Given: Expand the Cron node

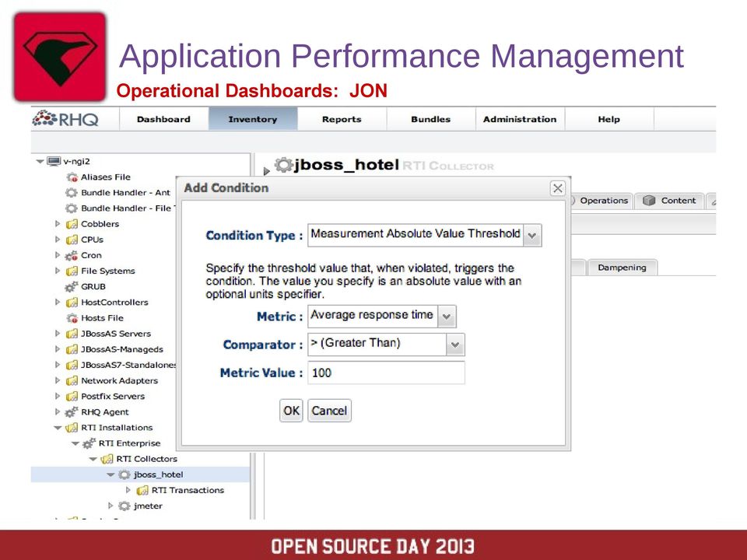Looking at the screenshot, I should tap(58, 255).
